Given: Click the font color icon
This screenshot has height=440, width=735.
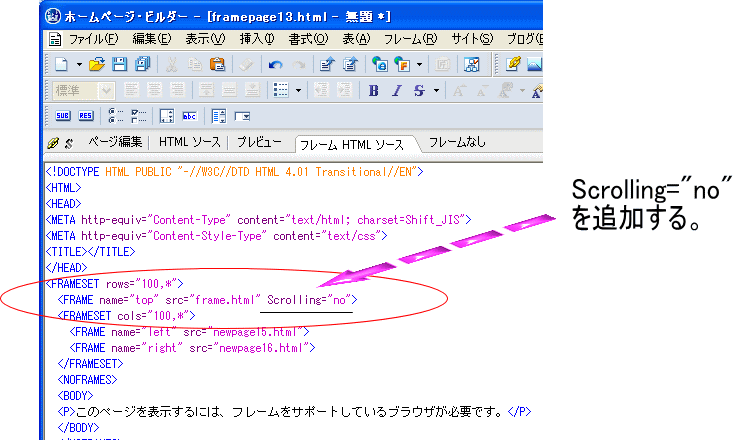Looking at the screenshot, I should click(x=505, y=90).
